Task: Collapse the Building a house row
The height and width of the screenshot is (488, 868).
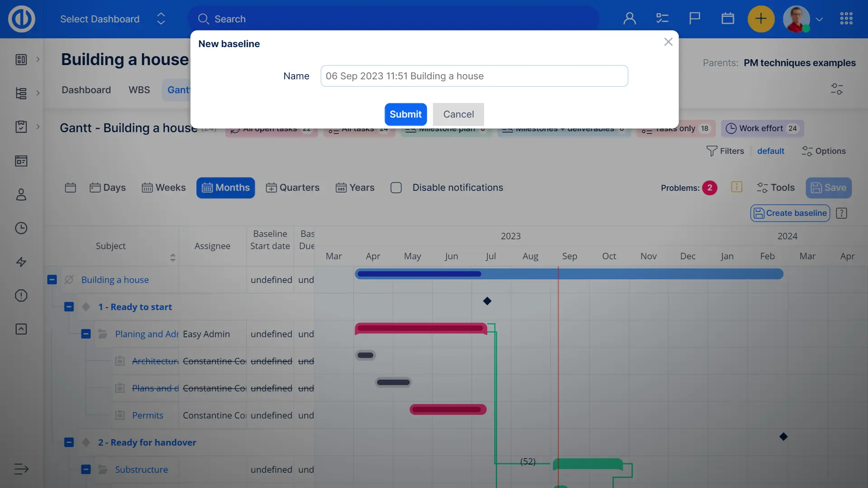Action: 52,280
